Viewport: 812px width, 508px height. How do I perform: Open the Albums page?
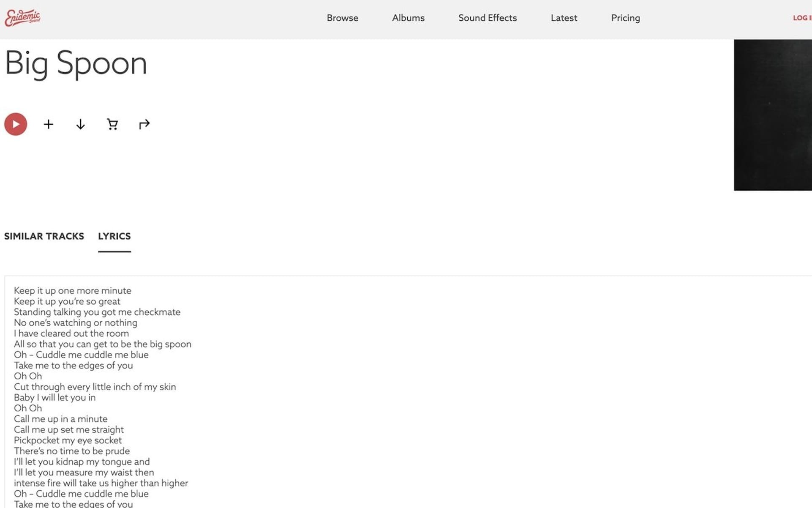(x=408, y=18)
